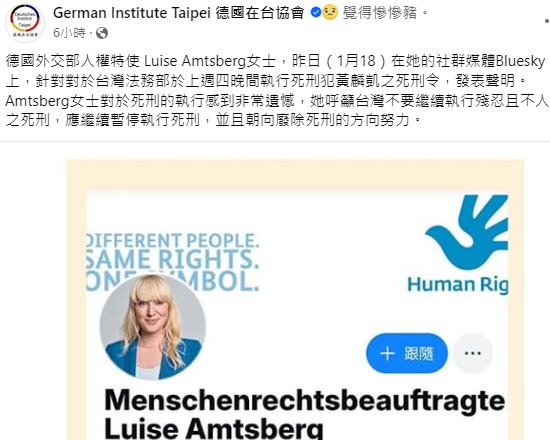Image resolution: width=550 pixels, height=440 pixels.
Task: Click the Different People Same Rights banner
Action: pyautogui.click(x=173, y=260)
